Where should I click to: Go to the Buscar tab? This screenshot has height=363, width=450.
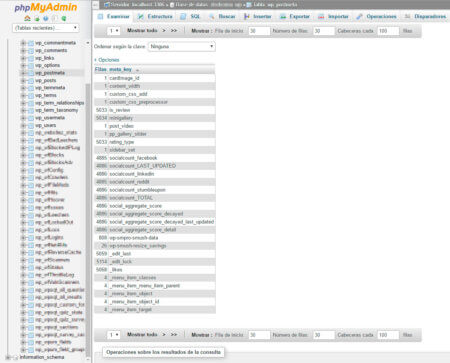coord(222,16)
